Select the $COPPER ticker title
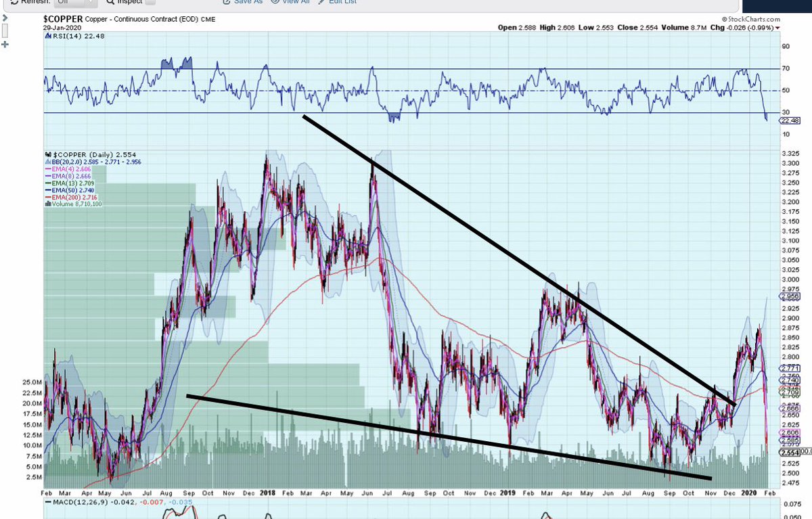Viewport: 812px width, 519px height. click(x=62, y=20)
